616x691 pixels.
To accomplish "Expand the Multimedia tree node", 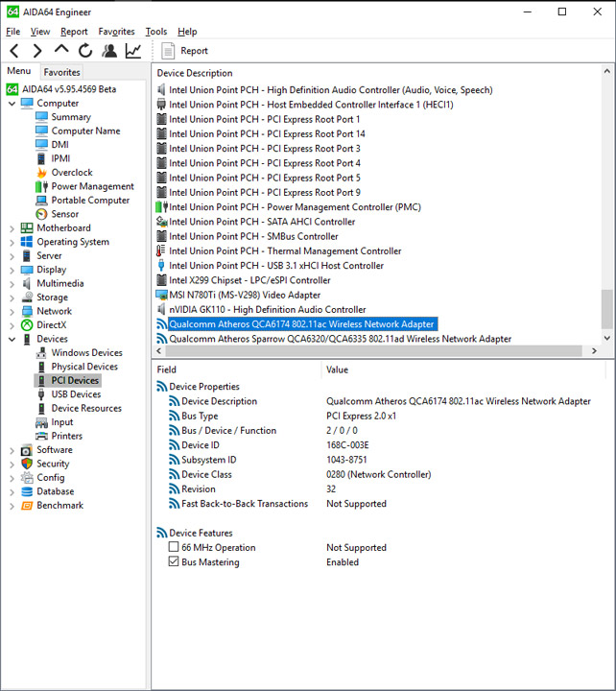I will (12, 284).
